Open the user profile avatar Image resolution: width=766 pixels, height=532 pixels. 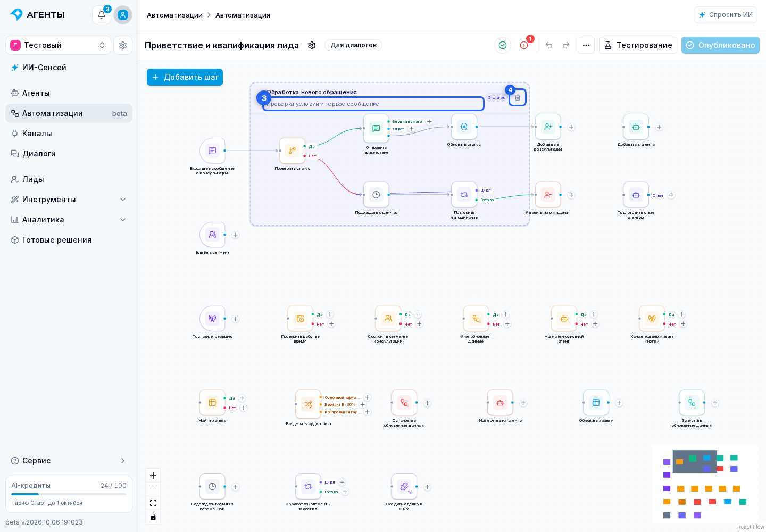click(x=123, y=15)
